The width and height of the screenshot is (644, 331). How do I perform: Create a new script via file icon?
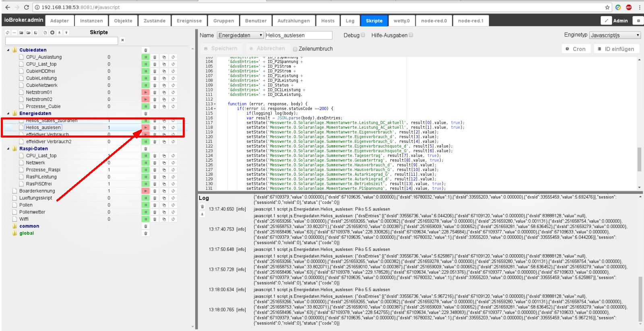(45, 33)
